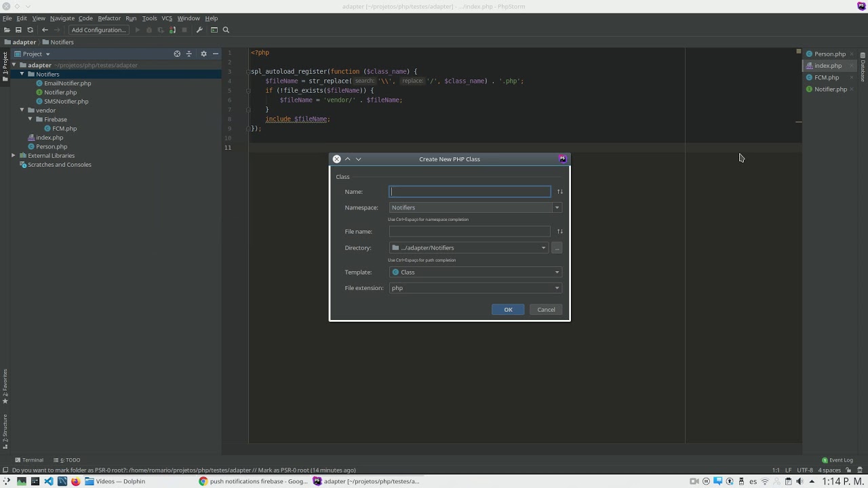Select EmailNotifier.php in project tree
The width and height of the screenshot is (868, 488).
point(67,83)
